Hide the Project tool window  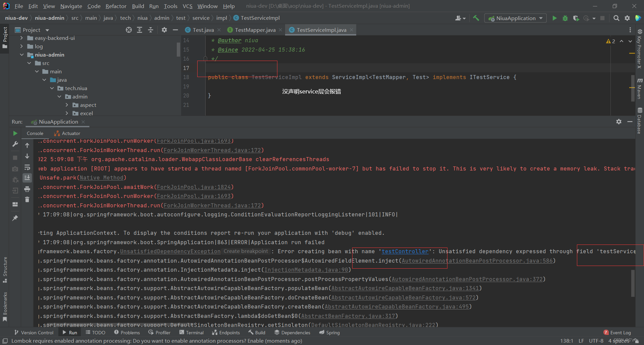175,30
